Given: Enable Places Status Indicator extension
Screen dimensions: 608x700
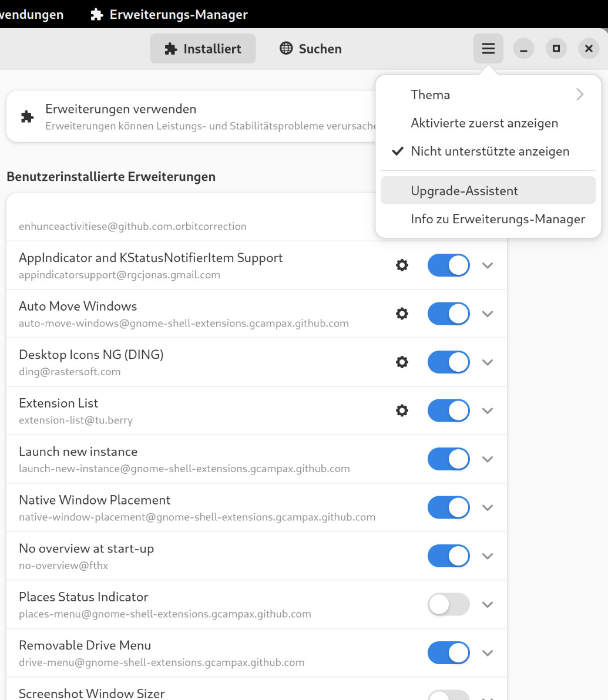Looking at the screenshot, I should [449, 604].
